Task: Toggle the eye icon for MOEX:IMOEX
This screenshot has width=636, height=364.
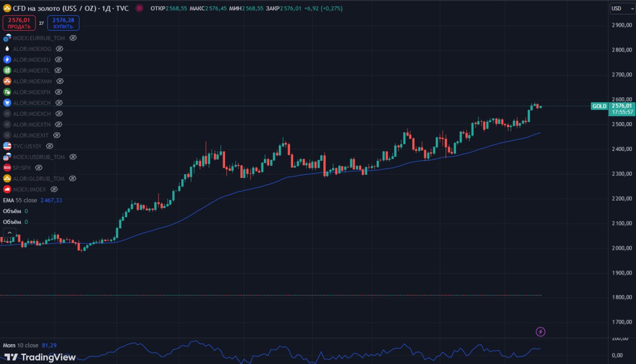Action: (54, 189)
